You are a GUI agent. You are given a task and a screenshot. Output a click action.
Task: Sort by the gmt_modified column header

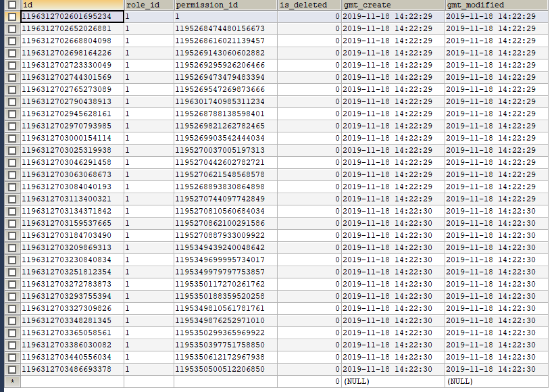[x=497, y=5]
